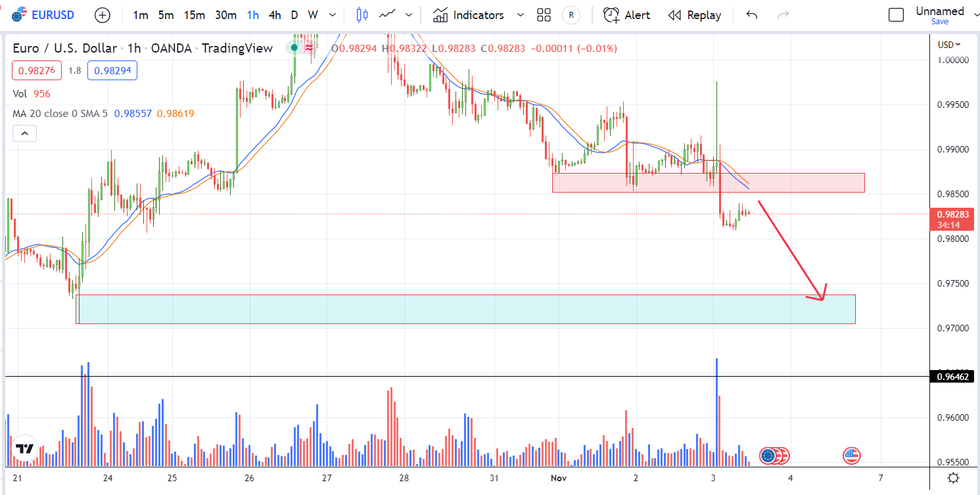Select the 30m timeframe
Viewport: 980px width, 495px height.
click(x=226, y=14)
